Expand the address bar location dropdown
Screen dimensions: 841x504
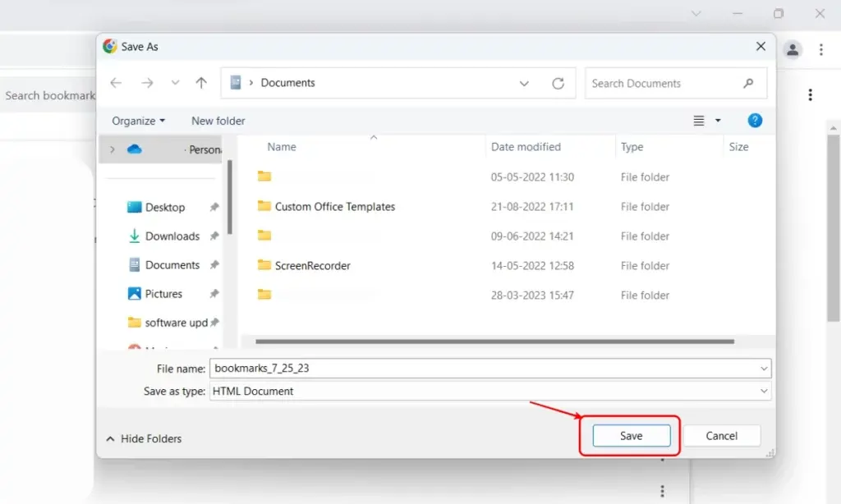(524, 83)
